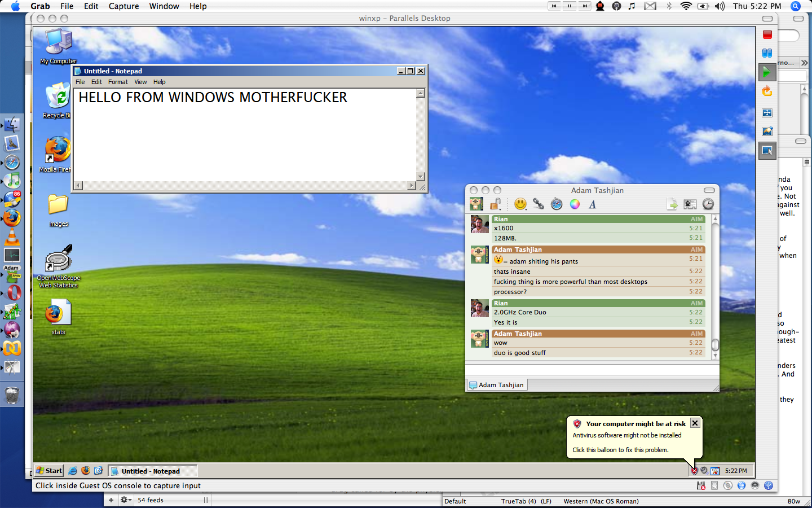Screen dimensions: 812x508
Task: Open the volume control in menu bar
Action: (720, 6)
